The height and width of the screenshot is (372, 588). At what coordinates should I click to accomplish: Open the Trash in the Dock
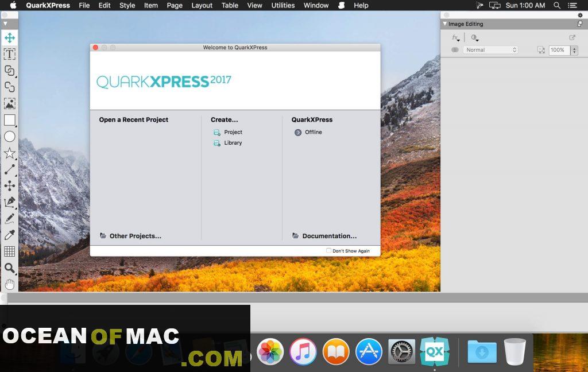tap(515, 352)
